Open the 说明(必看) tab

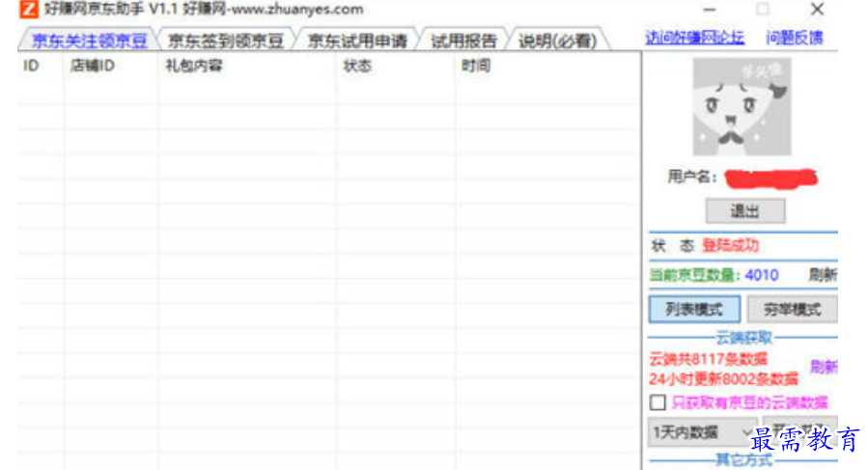(557, 41)
